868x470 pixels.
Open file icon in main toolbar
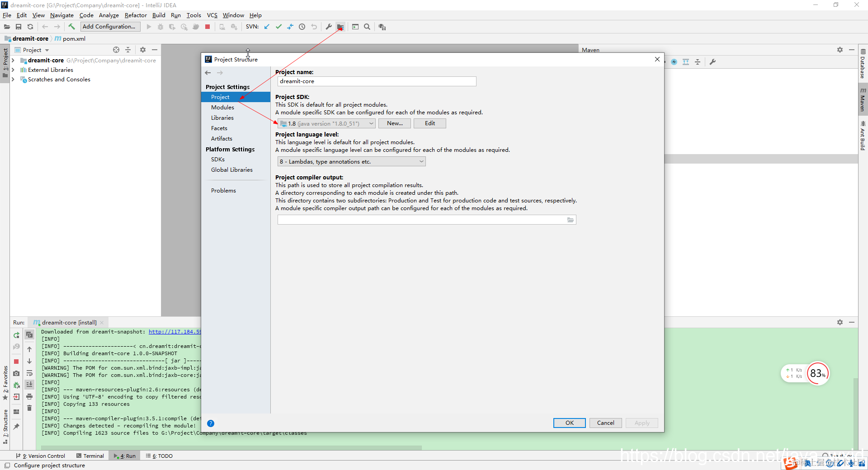click(7, 27)
